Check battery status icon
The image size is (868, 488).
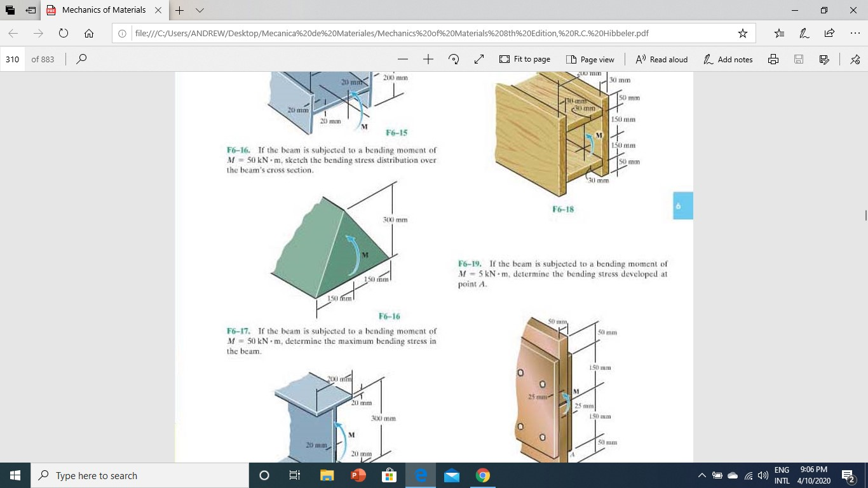717,475
